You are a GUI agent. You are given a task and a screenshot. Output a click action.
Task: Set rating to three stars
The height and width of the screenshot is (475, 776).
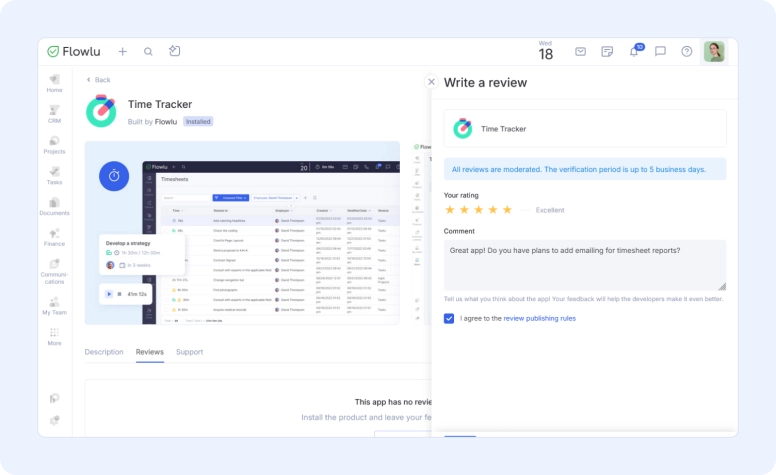pos(479,210)
